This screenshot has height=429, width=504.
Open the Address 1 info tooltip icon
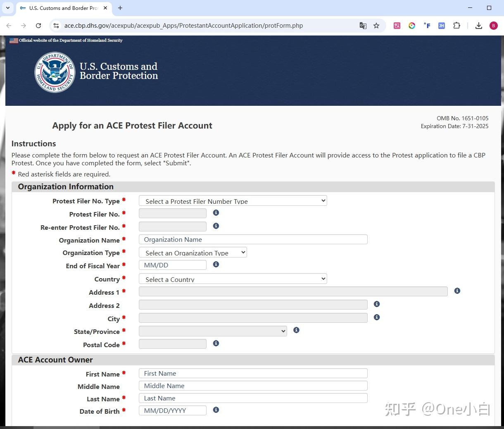point(457,291)
